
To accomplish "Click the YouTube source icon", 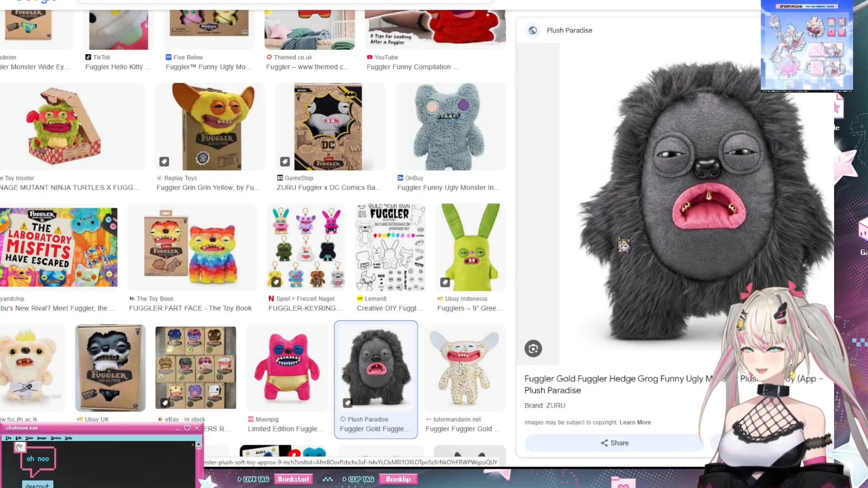I will pyautogui.click(x=370, y=57).
